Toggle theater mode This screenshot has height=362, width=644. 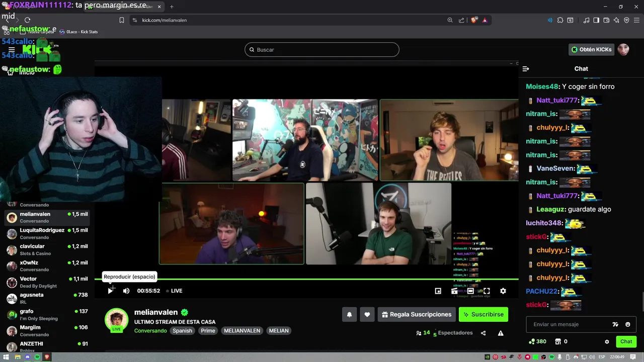click(x=470, y=291)
